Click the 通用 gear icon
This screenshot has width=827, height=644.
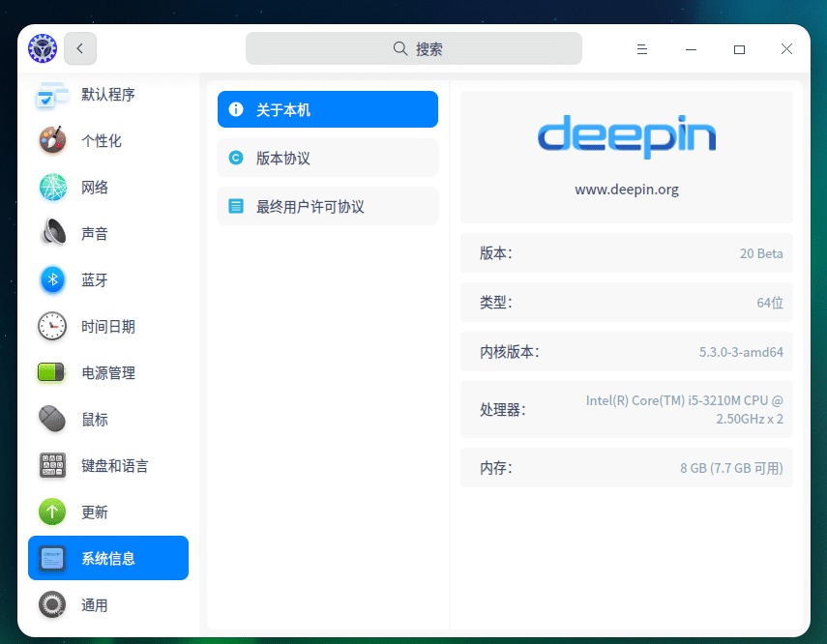pyautogui.click(x=52, y=604)
